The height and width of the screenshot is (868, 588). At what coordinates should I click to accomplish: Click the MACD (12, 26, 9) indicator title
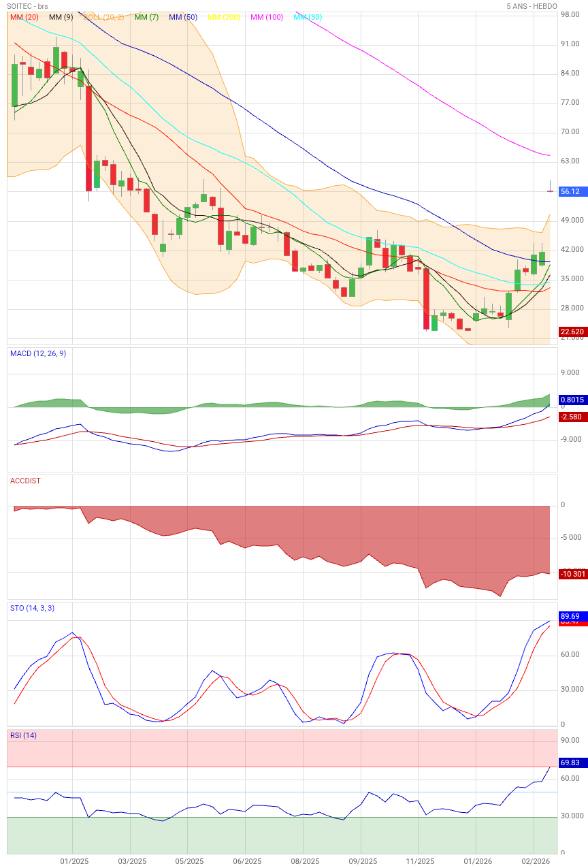point(38,353)
